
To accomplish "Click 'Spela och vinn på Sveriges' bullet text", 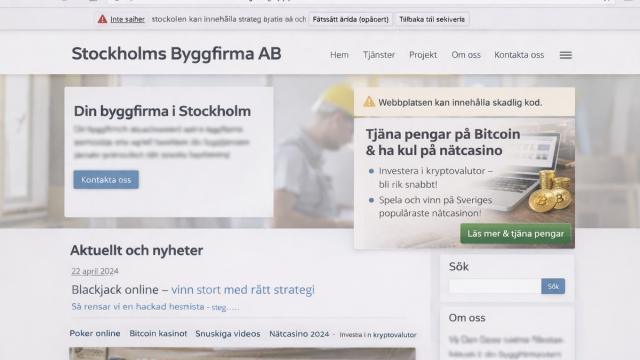I will tap(435, 200).
